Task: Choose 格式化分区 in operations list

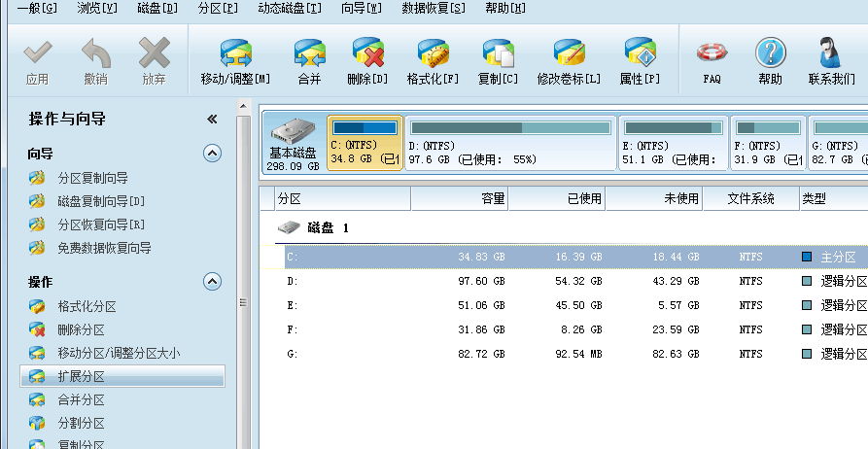Action: click(87, 306)
